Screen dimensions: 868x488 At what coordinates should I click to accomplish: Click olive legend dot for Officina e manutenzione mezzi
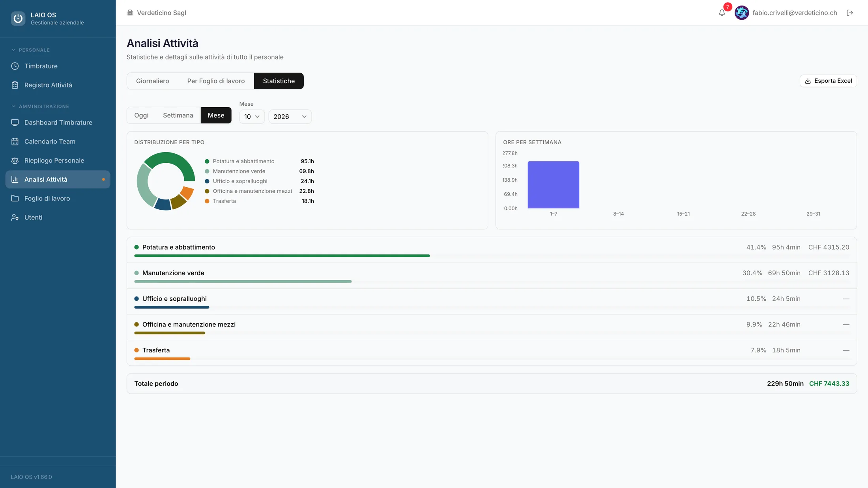tap(207, 191)
